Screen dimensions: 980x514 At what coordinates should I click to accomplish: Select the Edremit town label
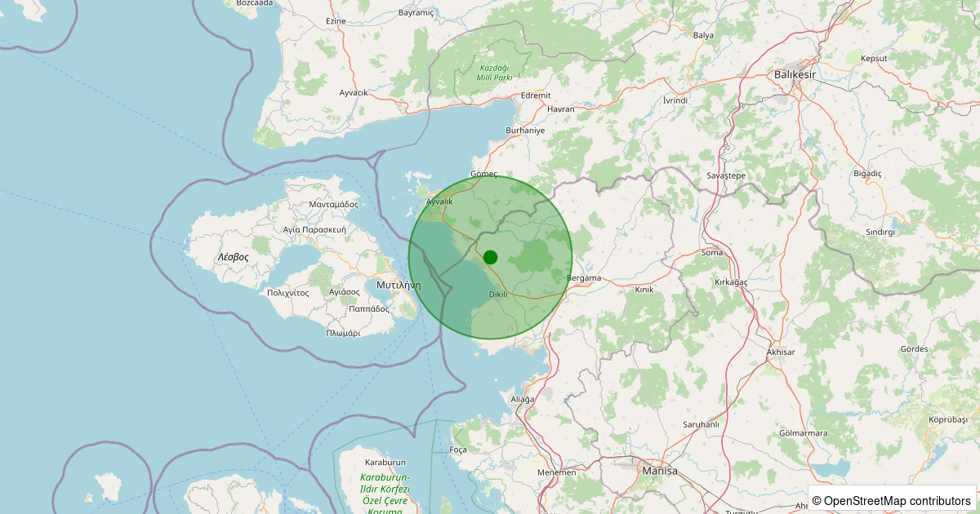coord(535,95)
